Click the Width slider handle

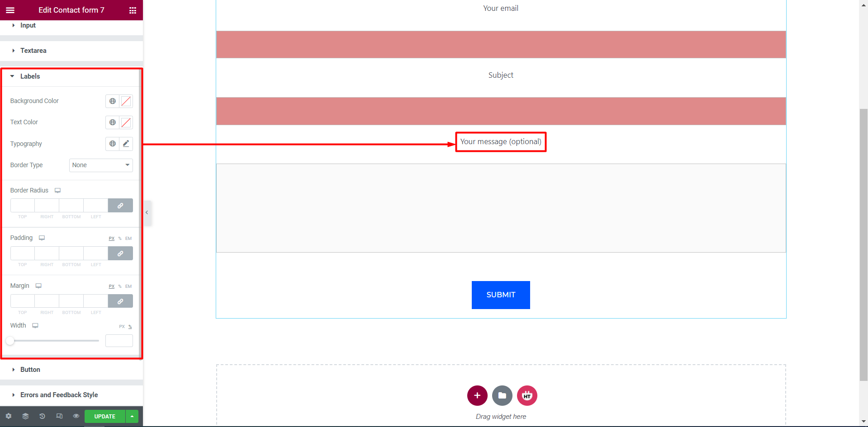click(10, 341)
